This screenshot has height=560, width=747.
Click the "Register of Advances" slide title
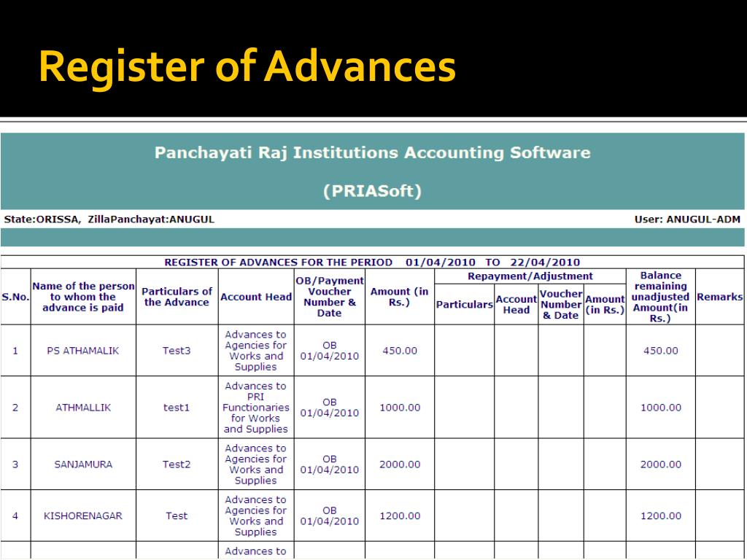[x=247, y=66]
